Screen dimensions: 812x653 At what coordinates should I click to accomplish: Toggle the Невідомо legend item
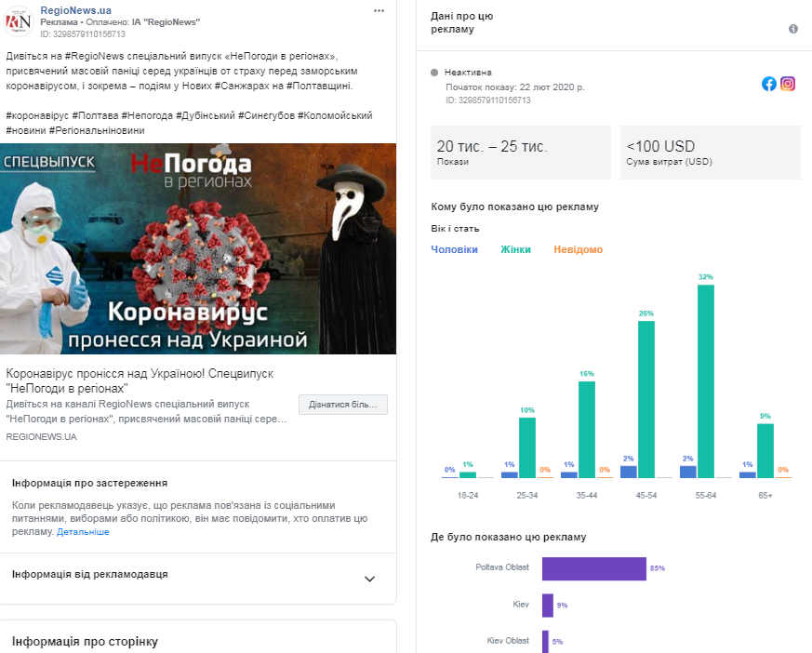point(578,249)
